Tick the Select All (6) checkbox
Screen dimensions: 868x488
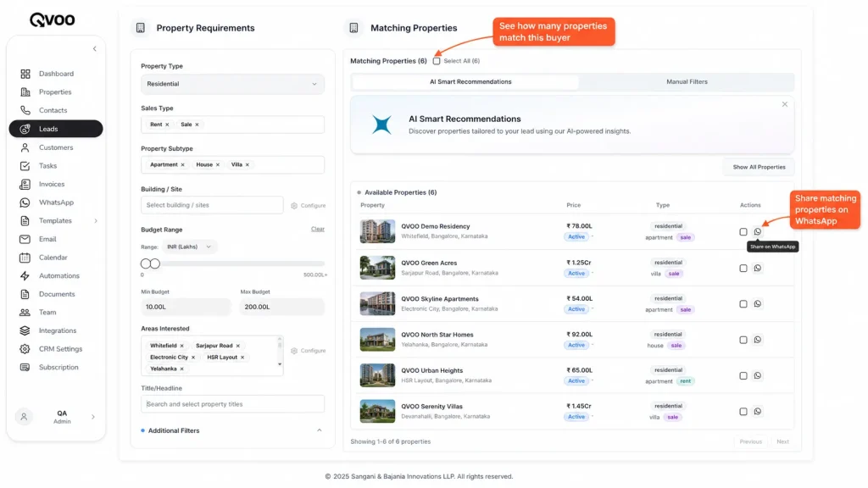click(437, 61)
